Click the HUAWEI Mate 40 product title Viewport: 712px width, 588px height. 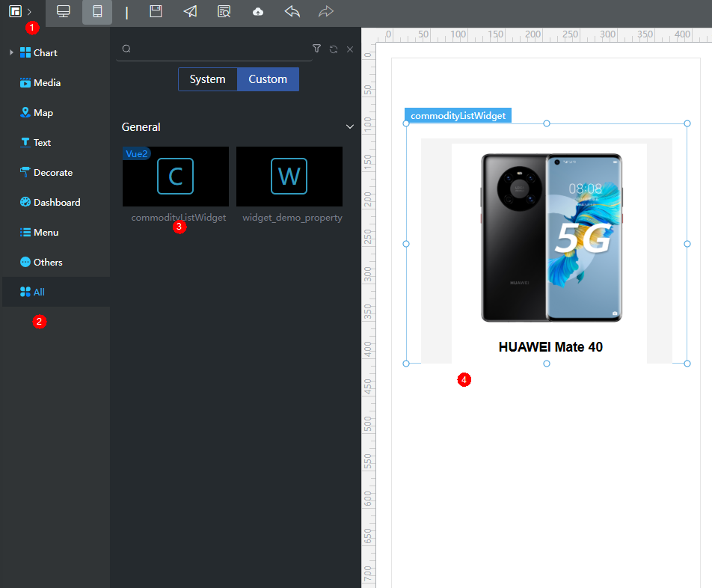click(x=550, y=347)
